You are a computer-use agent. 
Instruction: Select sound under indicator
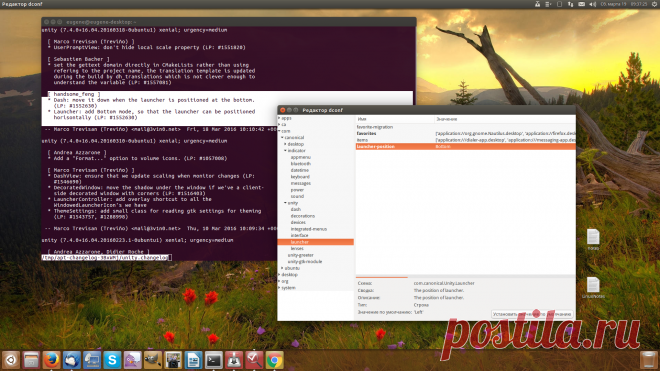coord(297,196)
